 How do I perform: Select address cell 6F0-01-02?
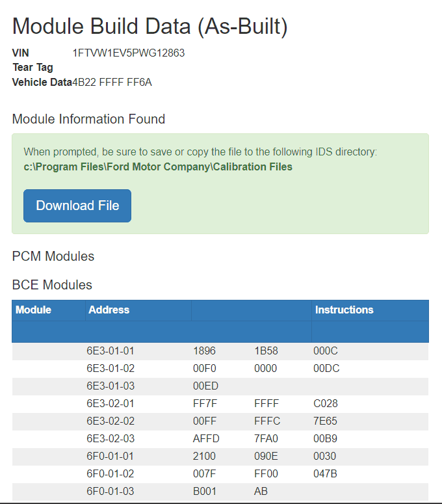[110, 474]
